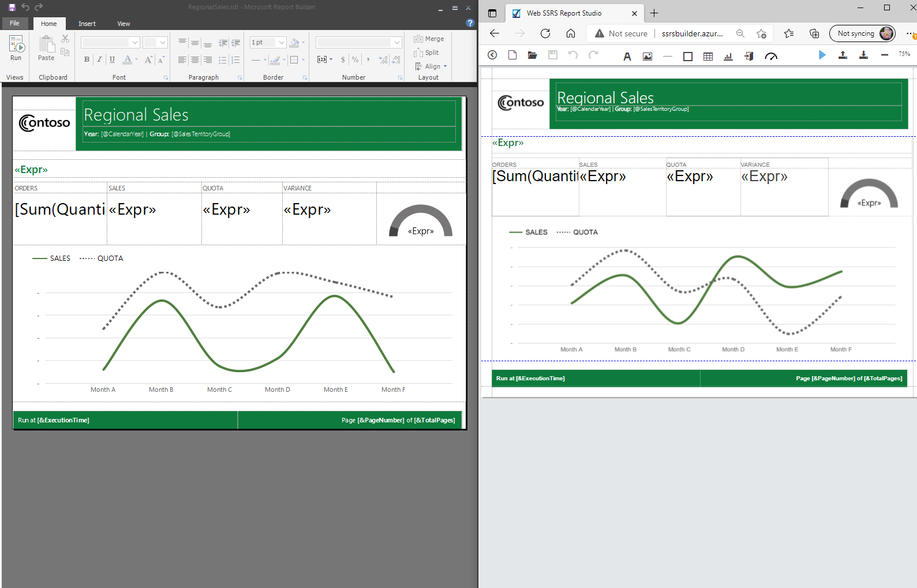Pick a border color with the pen swatch
The width and height of the screenshot is (917, 588).
(275, 59)
